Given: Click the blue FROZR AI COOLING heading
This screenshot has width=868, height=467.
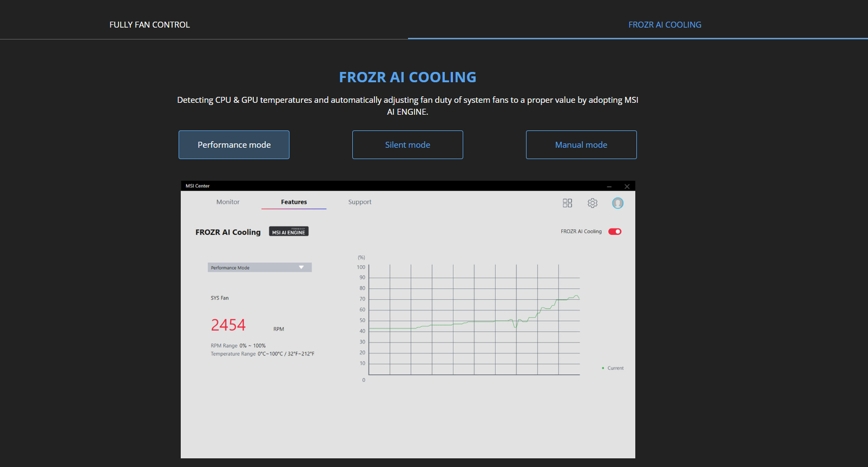Looking at the screenshot, I should (407, 77).
